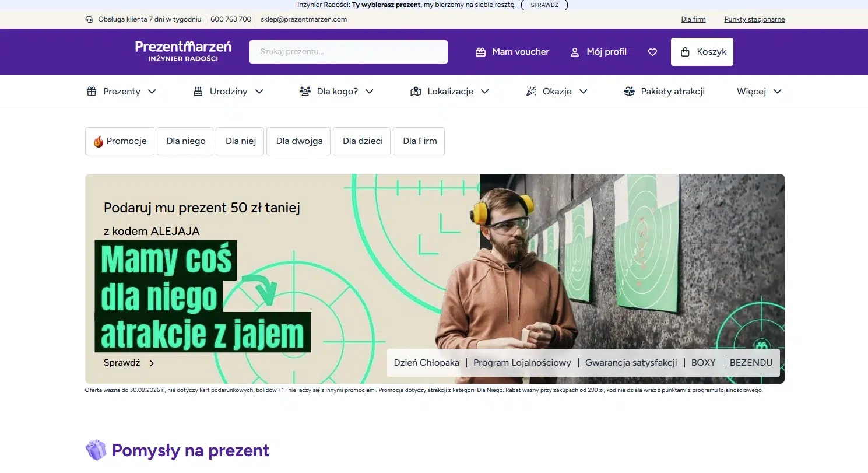868x473 pixels.
Task: Click the Szukaj prezentu search field
Action: tap(349, 52)
